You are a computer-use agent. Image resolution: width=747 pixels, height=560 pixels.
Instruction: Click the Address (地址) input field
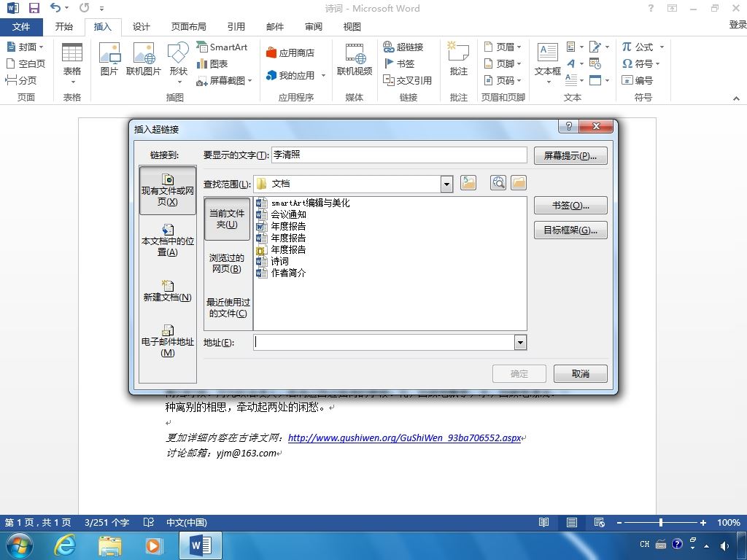click(384, 343)
